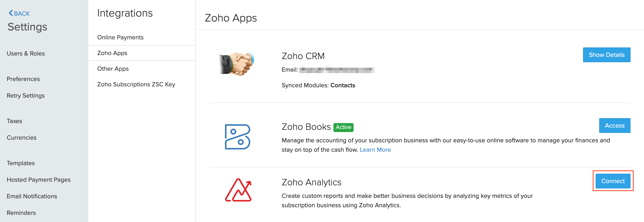Click the Zoho Analytics logo icon
The image size is (644, 222).
click(238, 190)
